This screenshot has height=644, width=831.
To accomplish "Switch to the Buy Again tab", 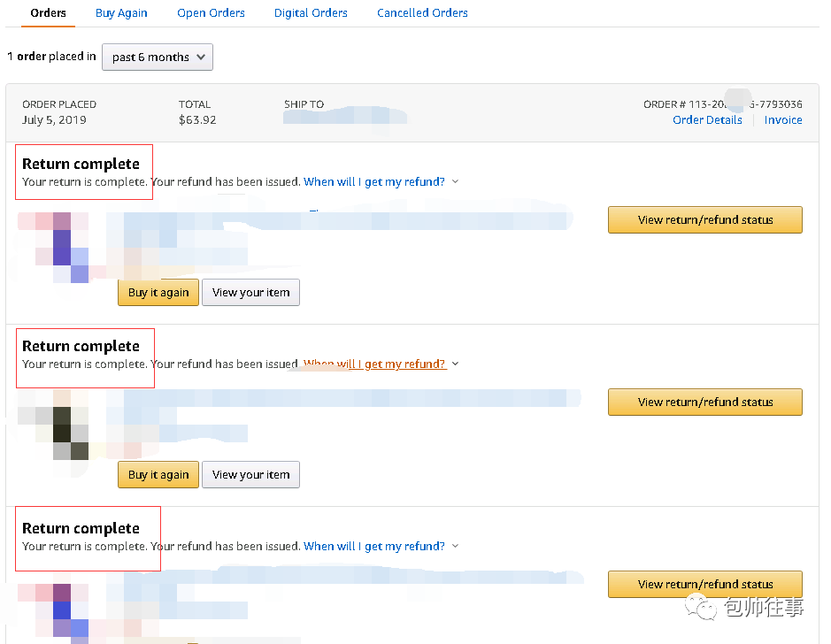I will pos(121,13).
